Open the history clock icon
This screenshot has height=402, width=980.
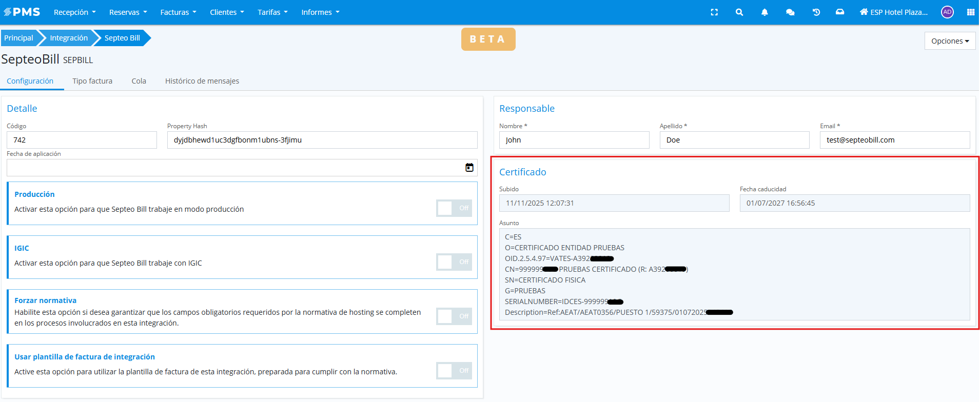pyautogui.click(x=816, y=12)
